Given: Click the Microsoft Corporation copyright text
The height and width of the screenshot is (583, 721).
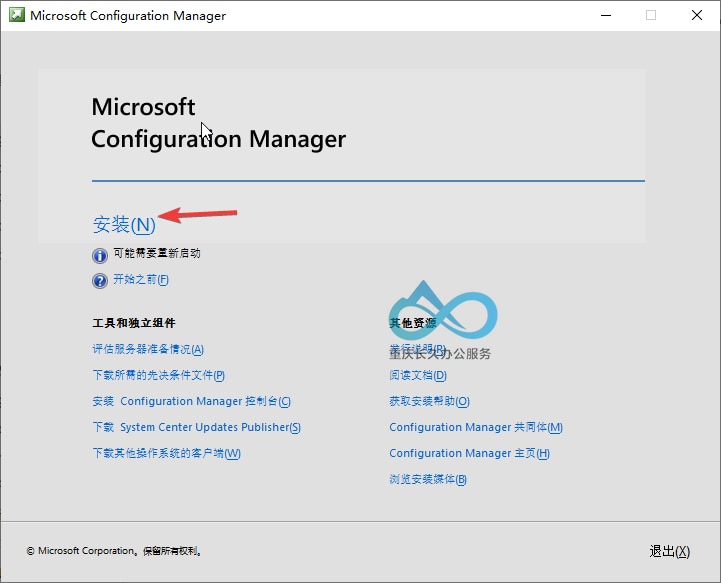Looking at the screenshot, I should pos(114,551).
